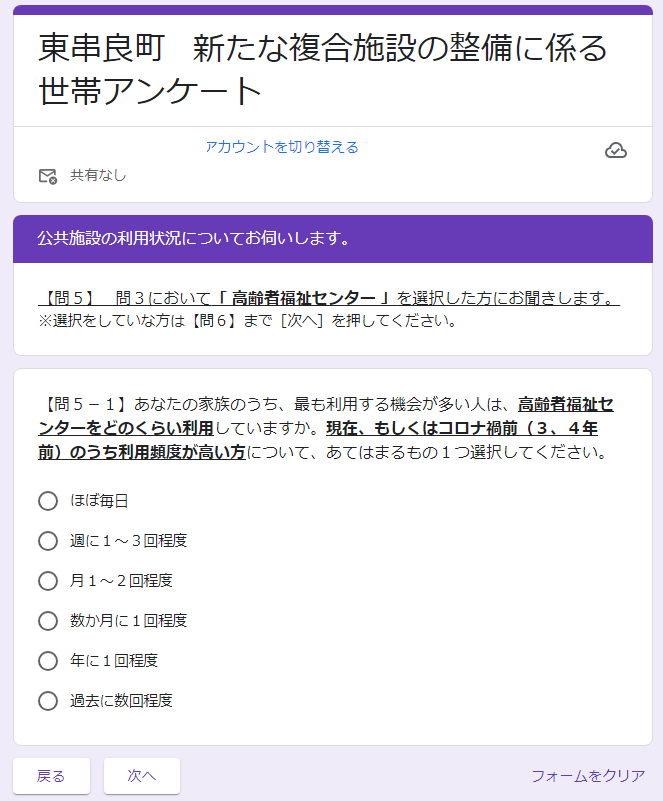Choose the 過去に数回程度 option

click(x=48, y=701)
